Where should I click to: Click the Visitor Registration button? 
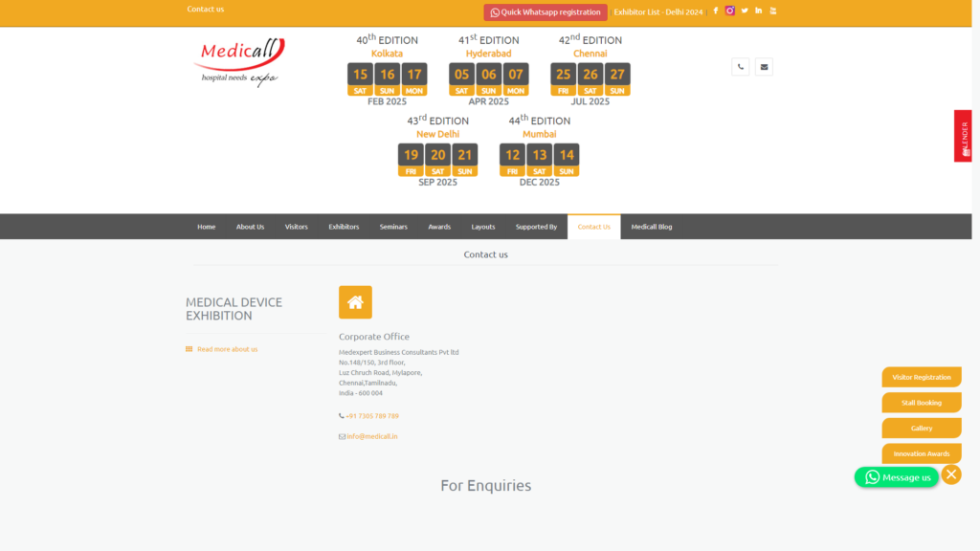[x=922, y=377]
